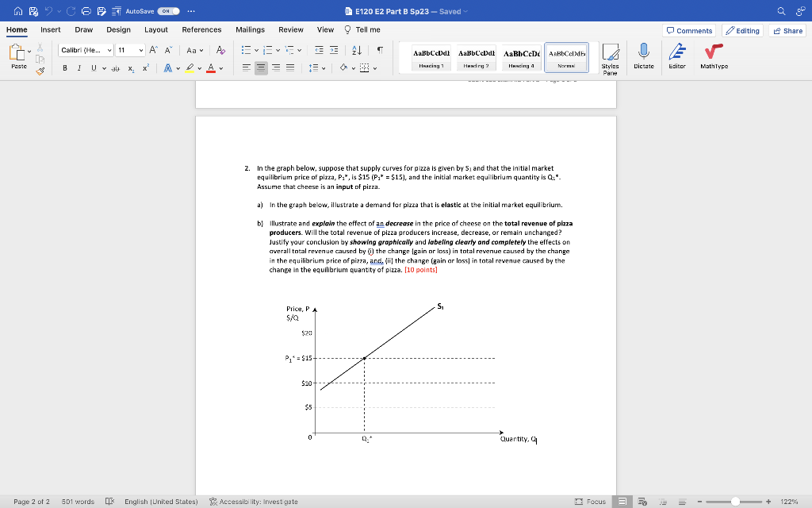
Task: Toggle underline formatting
Action: (x=94, y=68)
